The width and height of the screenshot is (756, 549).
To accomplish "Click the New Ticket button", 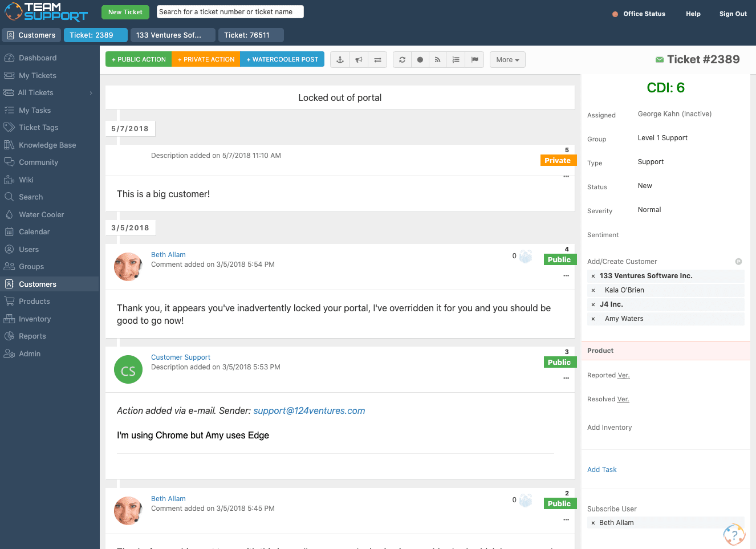I will pyautogui.click(x=125, y=12).
